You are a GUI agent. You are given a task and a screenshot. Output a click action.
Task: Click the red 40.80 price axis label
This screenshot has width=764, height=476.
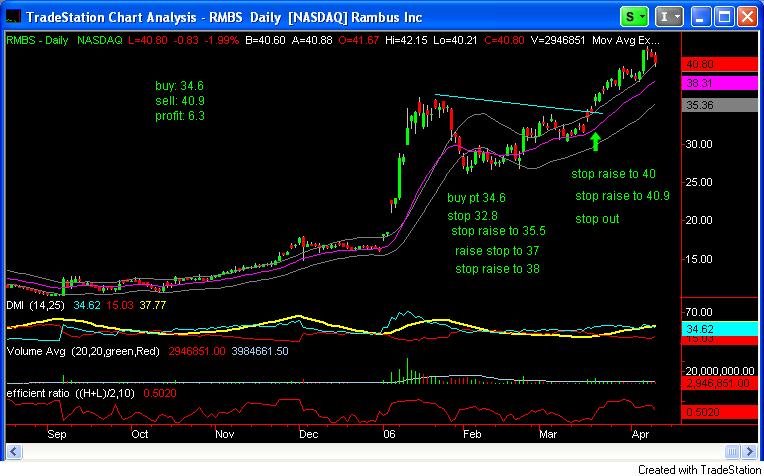coord(720,64)
